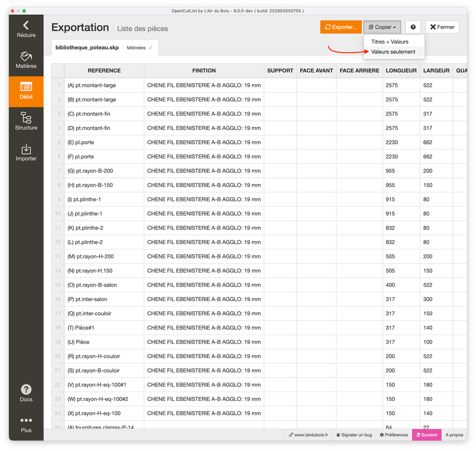Open the www.lairdubois.fr link
This screenshot has width=476, height=451.
click(x=308, y=435)
